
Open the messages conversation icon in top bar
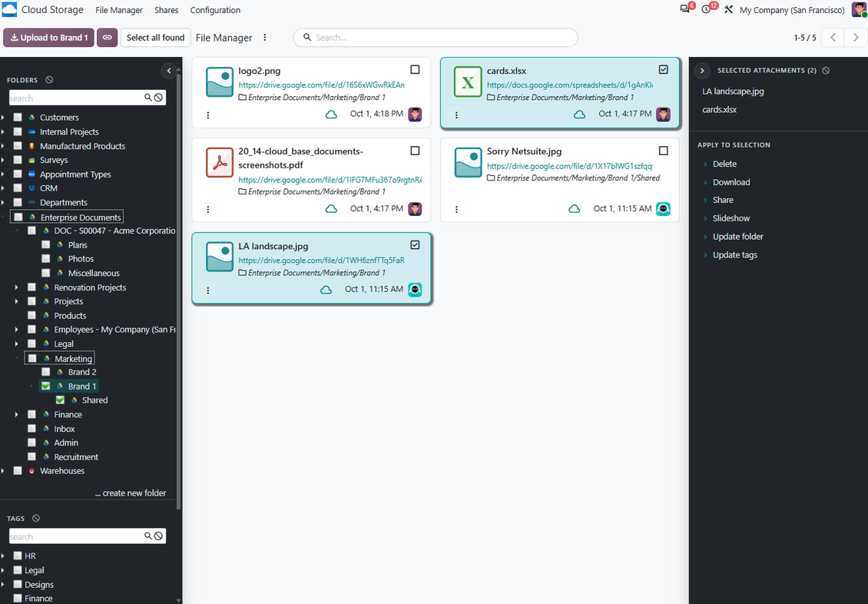[x=684, y=9]
